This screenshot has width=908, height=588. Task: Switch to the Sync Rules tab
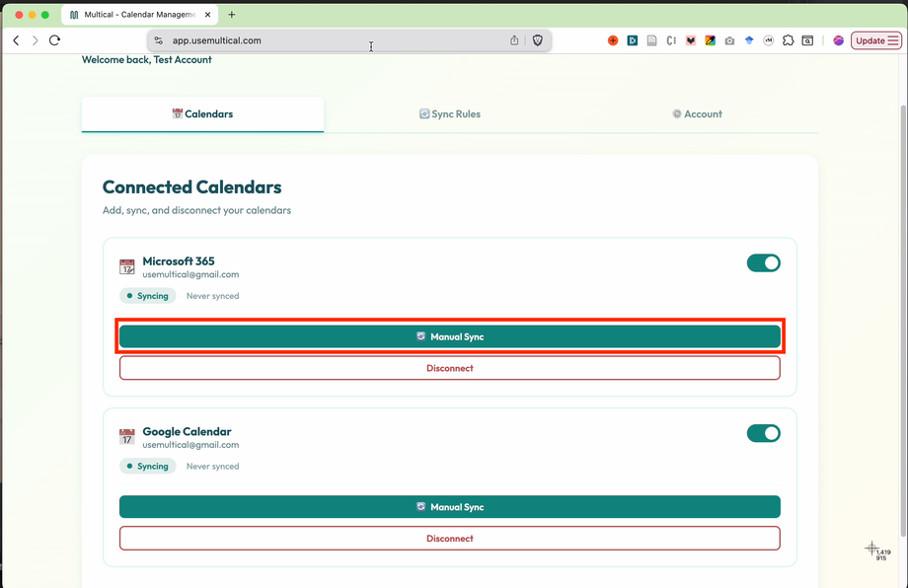[x=449, y=113]
